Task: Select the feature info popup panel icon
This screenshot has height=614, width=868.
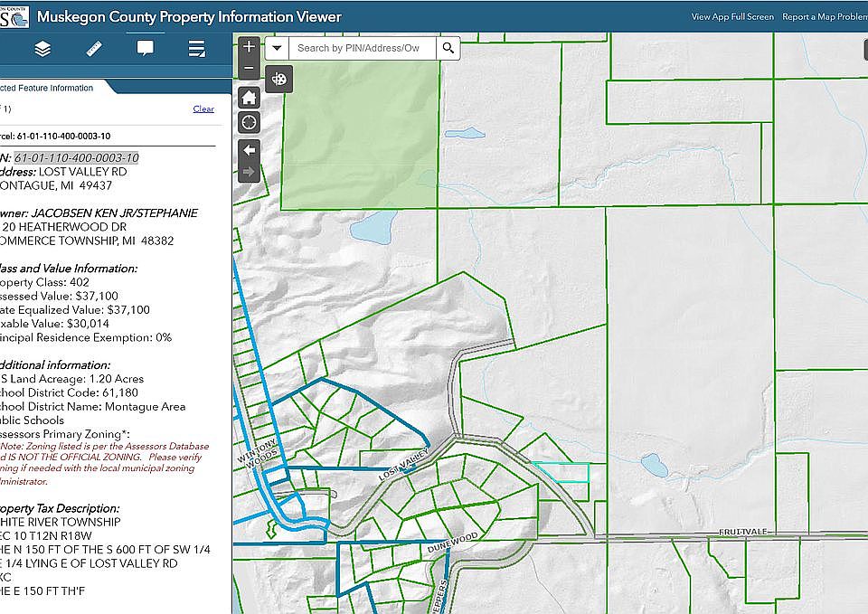Action: click(145, 49)
